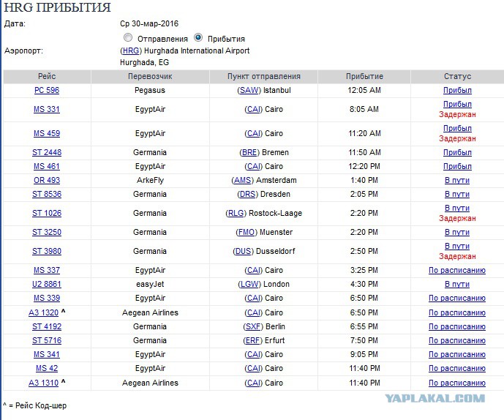Select the Прибытия radio button

click(x=198, y=37)
